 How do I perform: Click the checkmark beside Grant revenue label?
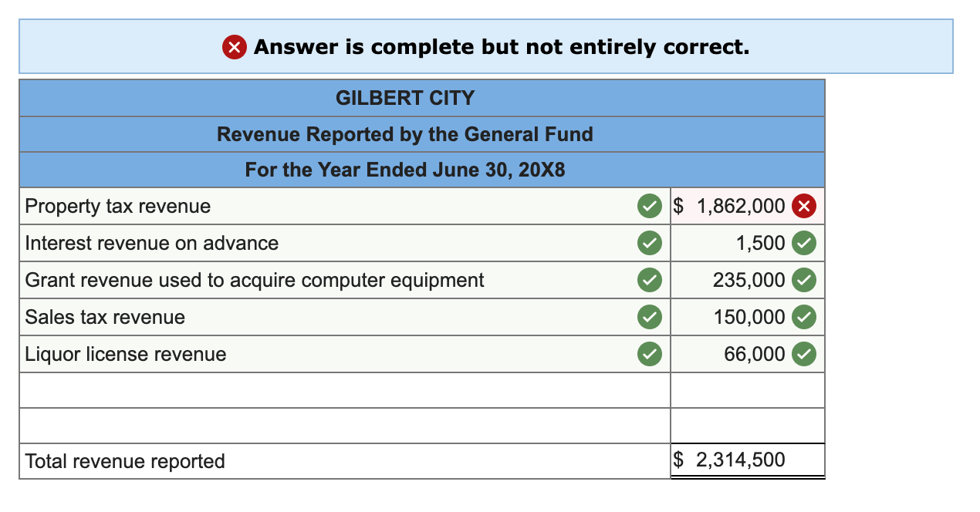tap(649, 280)
